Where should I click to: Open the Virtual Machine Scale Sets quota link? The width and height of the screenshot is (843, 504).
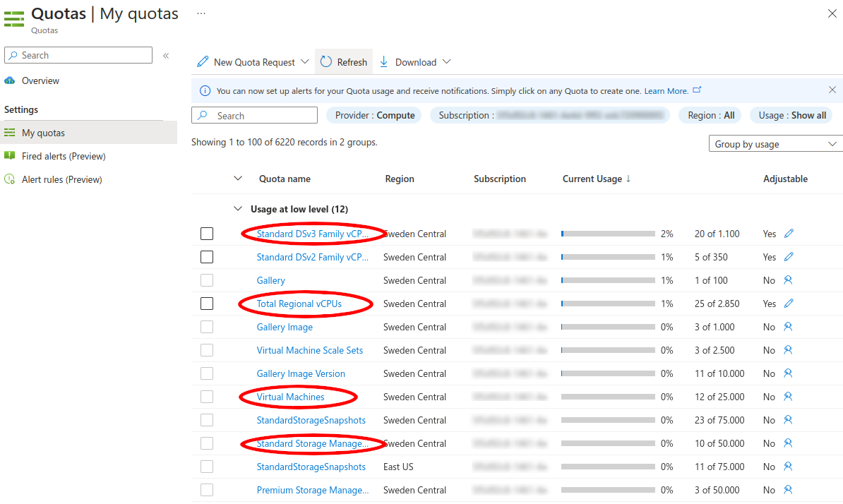pos(310,350)
